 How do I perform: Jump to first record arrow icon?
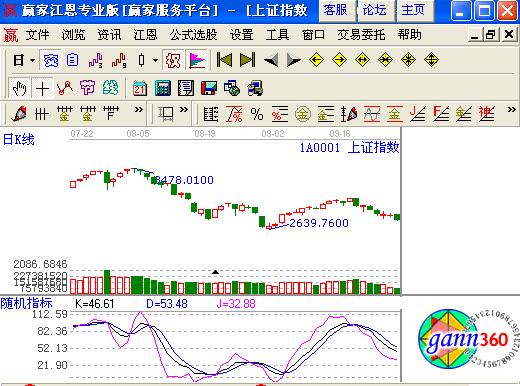click(224, 60)
